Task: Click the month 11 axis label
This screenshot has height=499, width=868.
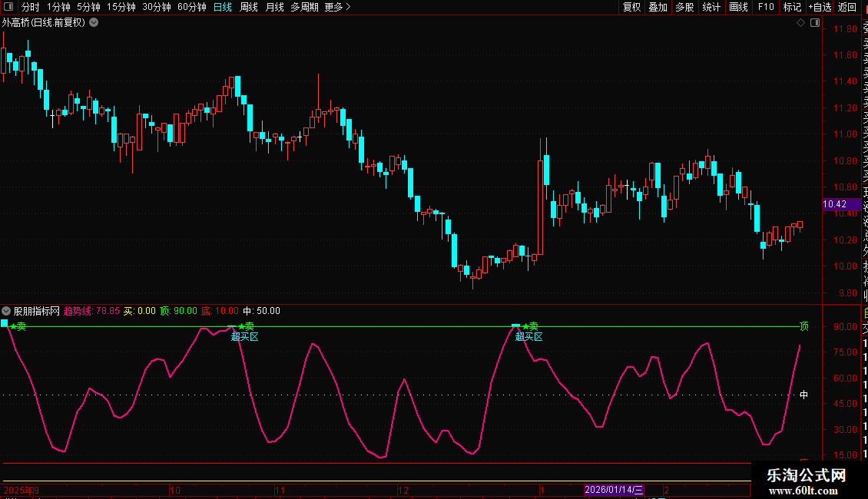Action: 280,490
